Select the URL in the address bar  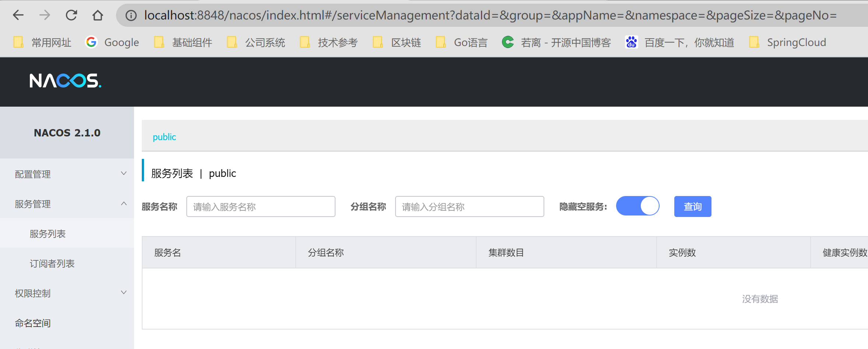(x=490, y=15)
